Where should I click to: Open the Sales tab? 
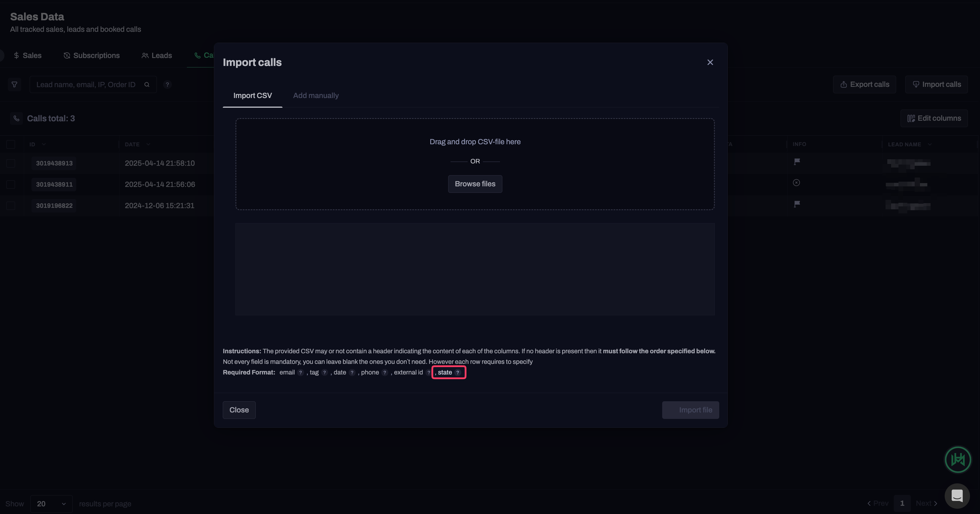tap(27, 56)
